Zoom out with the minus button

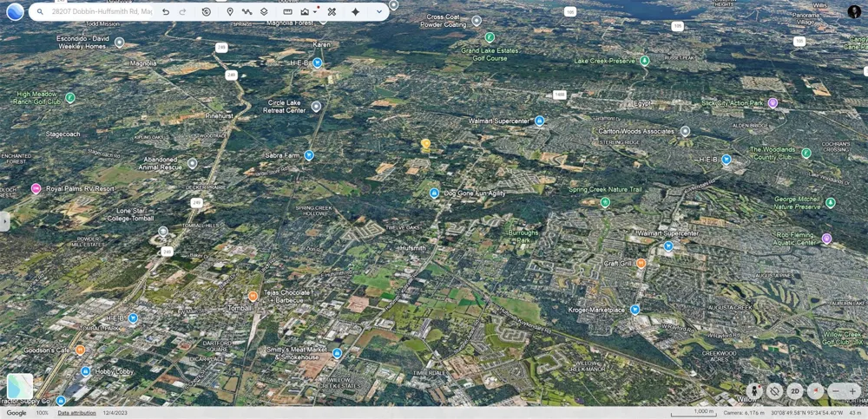[836, 391]
